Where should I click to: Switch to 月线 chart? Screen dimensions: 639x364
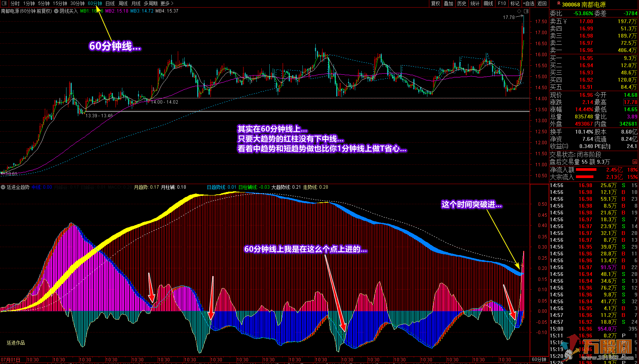click(x=136, y=3)
